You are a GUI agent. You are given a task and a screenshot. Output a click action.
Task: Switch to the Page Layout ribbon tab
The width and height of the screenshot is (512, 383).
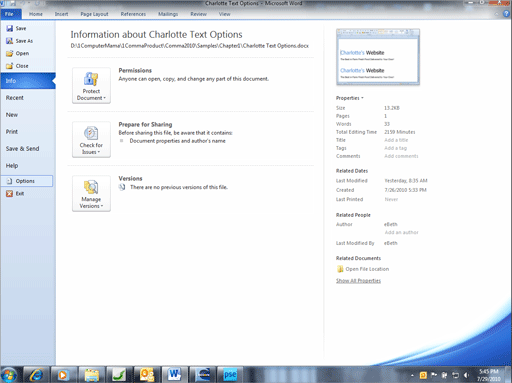pos(94,14)
